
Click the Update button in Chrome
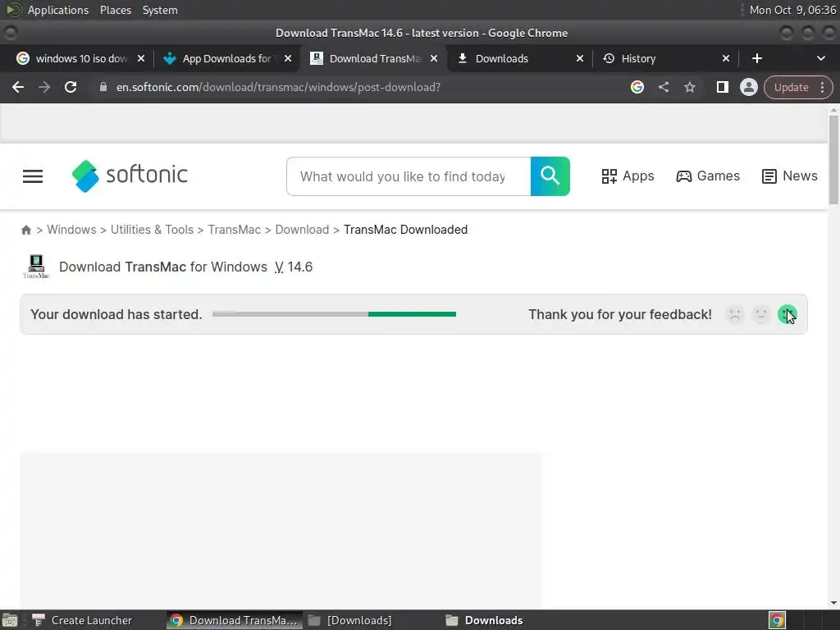pos(791,87)
